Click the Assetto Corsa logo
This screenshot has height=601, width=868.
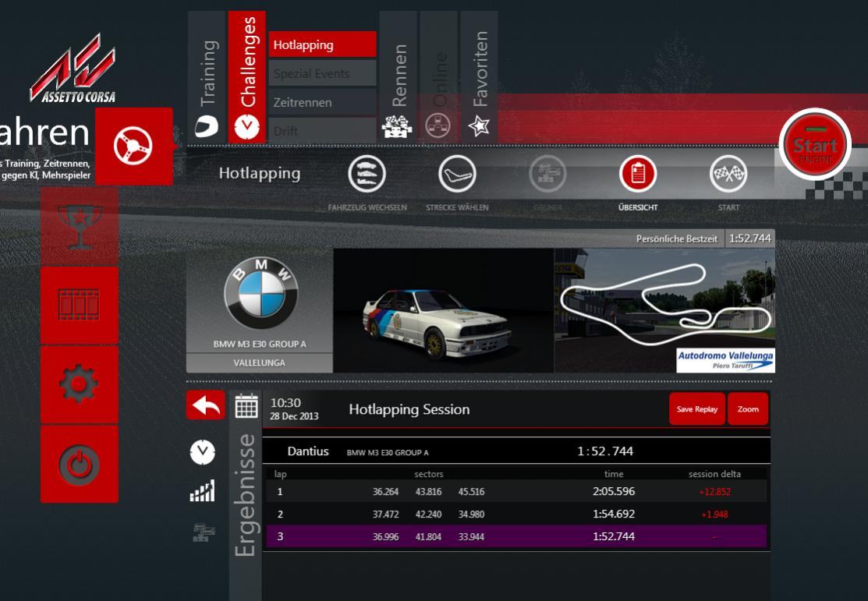[x=73, y=69]
